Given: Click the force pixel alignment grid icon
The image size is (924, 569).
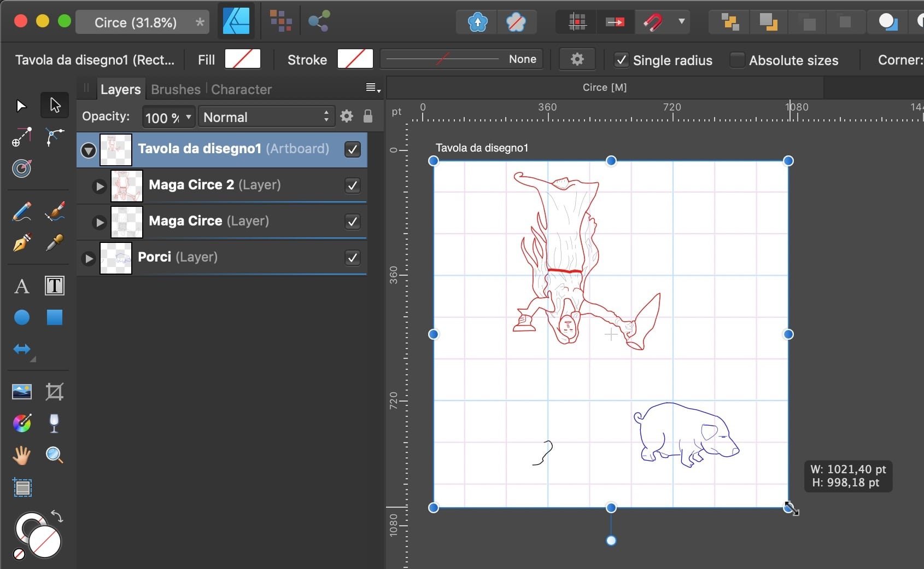Looking at the screenshot, I should point(577,22).
